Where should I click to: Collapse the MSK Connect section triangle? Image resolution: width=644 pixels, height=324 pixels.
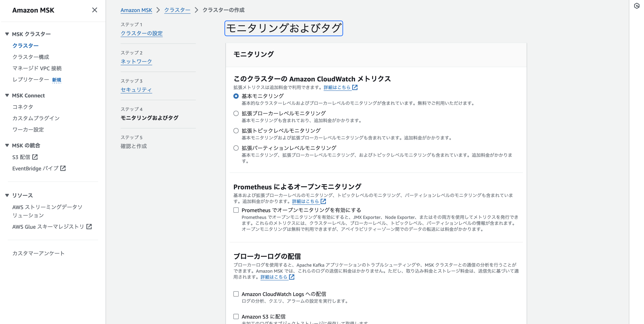[7, 95]
